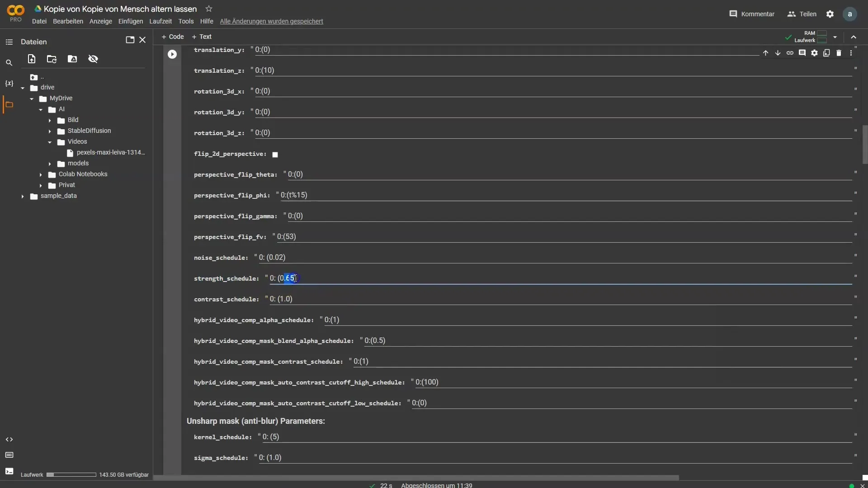Expand the Privat folder
This screenshot has height=488, width=868.
pyautogui.click(x=41, y=185)
